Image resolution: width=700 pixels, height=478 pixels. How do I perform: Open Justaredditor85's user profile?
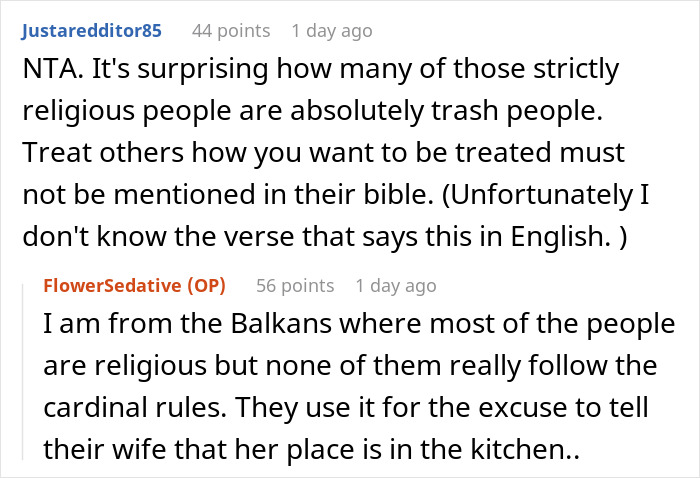tap(92, 31)
